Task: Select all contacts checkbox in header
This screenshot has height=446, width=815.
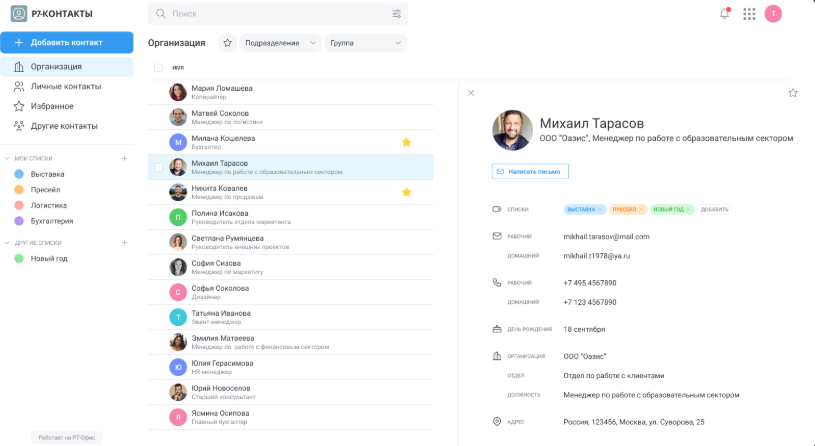Action: pos(159,68)
